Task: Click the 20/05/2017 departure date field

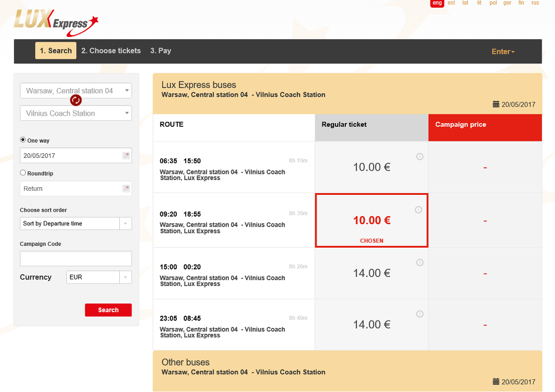Action: (x=76, y=156)
